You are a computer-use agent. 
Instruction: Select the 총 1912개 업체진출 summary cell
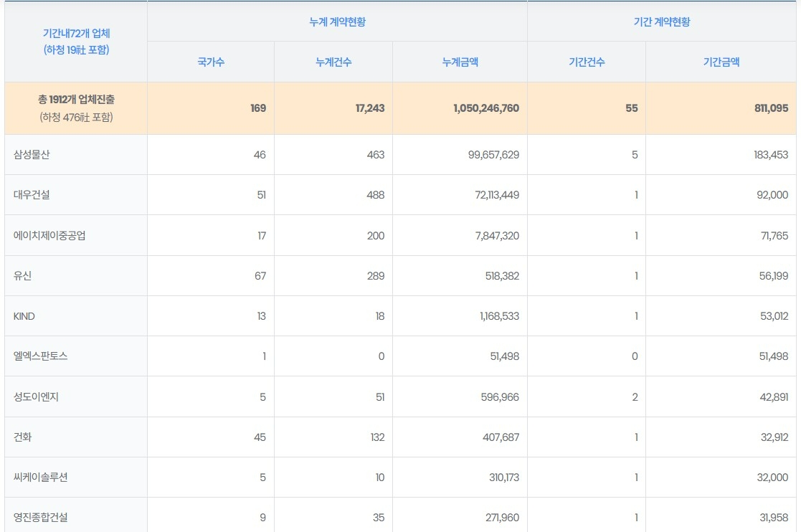[x=76, y=108]
